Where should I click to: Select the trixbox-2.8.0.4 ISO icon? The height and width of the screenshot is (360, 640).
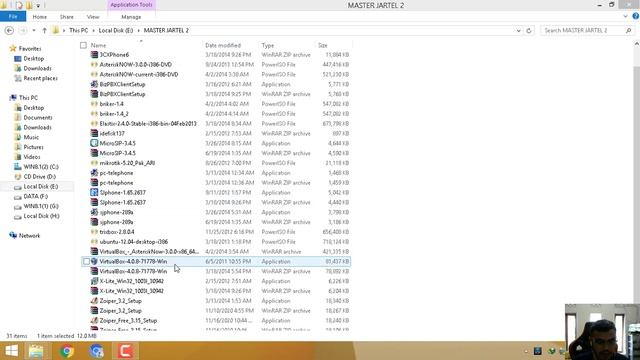pos(94,232)
